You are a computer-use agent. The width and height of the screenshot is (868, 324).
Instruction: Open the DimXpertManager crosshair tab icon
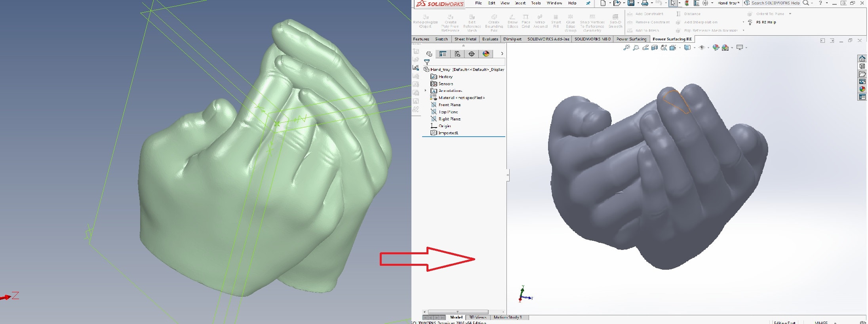click(x=472, y=54)
